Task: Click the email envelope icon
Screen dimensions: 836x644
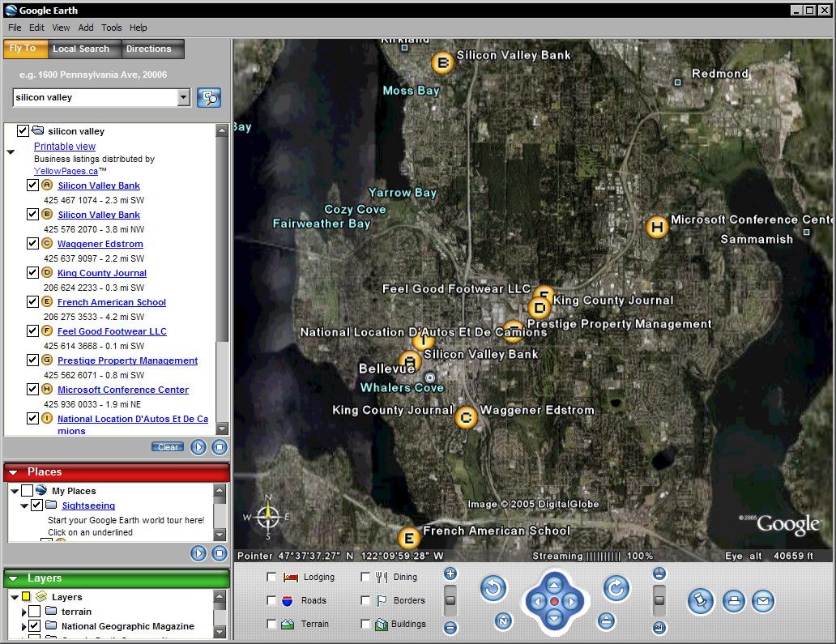Action: pos(762,601)
